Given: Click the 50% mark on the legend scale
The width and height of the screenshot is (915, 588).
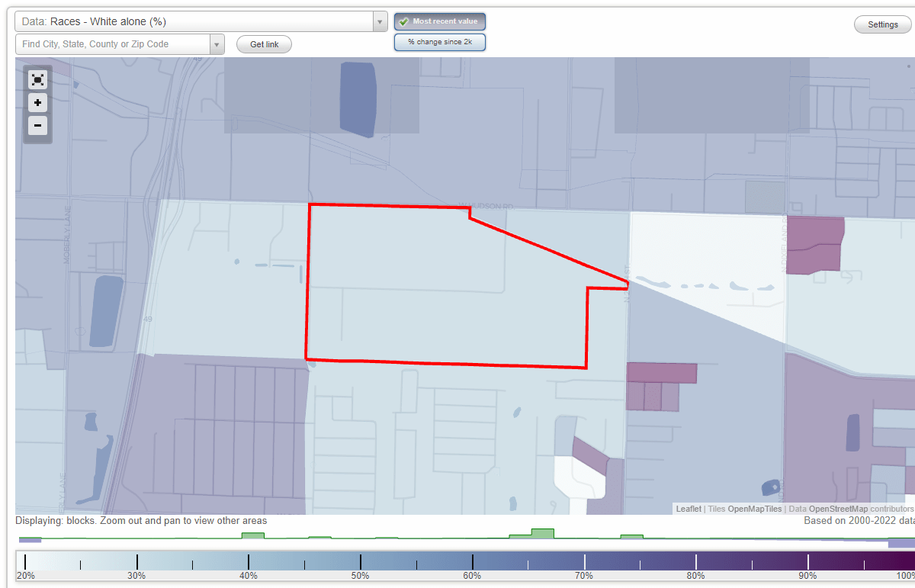Looking at the screenshot, I should pyautogui.click(x=361, y=576).
